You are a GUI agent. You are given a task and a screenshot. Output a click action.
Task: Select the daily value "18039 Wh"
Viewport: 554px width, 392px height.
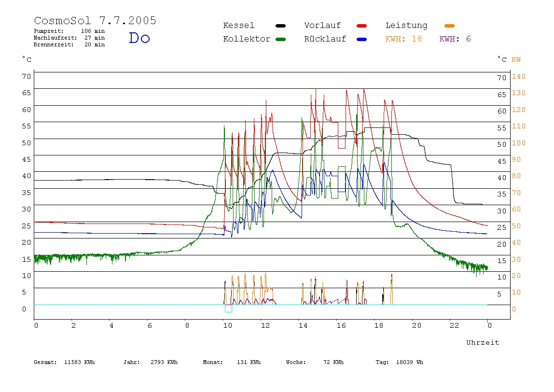[410, 362]
